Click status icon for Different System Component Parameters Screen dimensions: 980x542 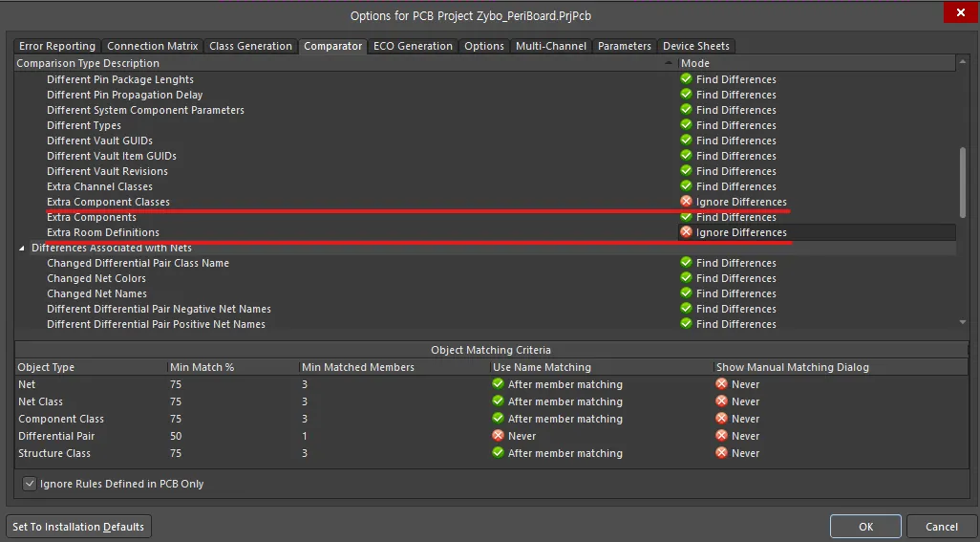(x=686, y=109)
